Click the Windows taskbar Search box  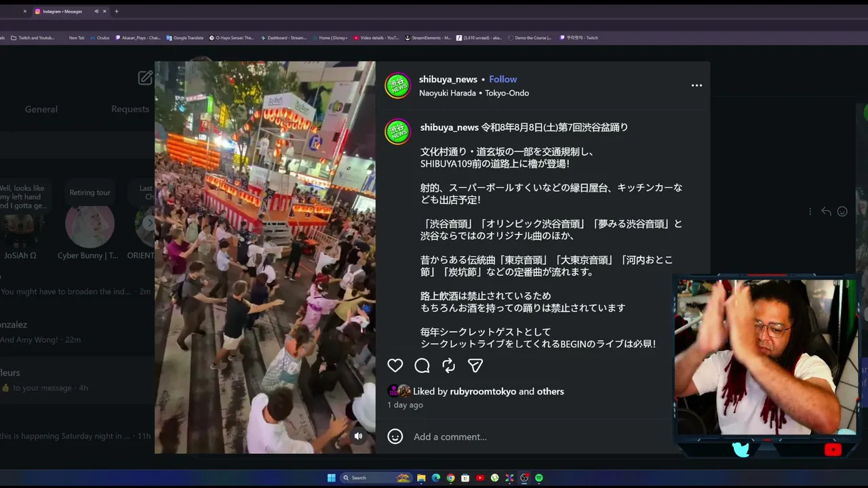point(375,478)
